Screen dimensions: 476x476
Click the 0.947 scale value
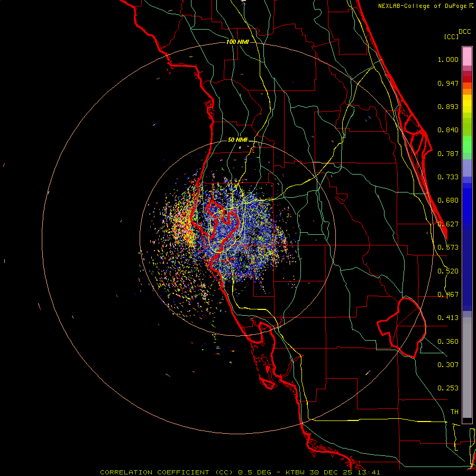(x=448, y=83)
